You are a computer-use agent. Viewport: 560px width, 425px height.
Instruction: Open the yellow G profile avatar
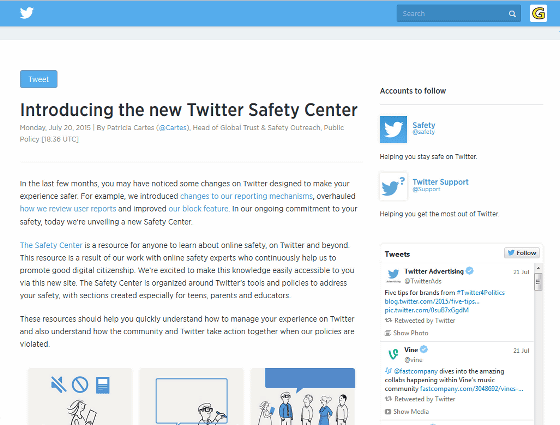[x=538, y=14]
